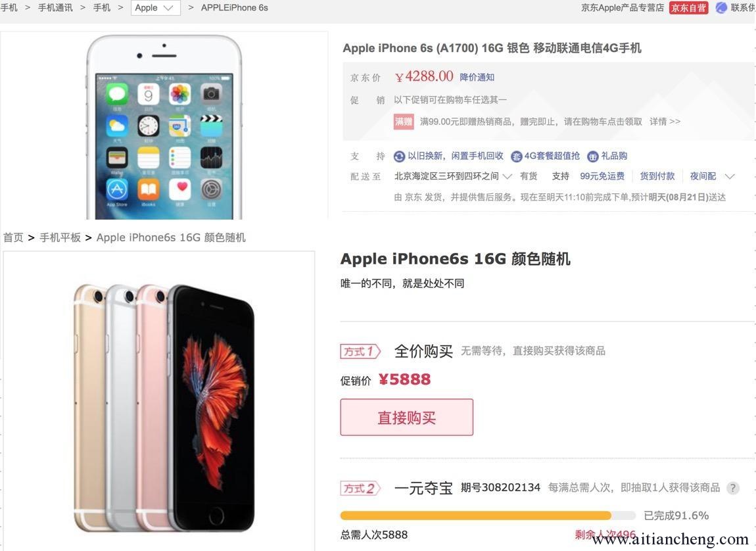Viewport: 756px width, 551px height.
Task: Open 手机平板 breadcrumb on lower page
Action: (60, 237)
